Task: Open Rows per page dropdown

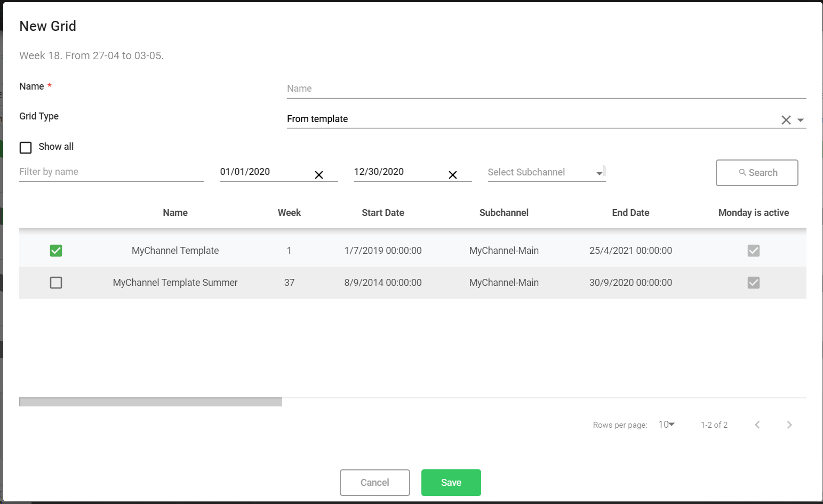Action: click(666, 425)
